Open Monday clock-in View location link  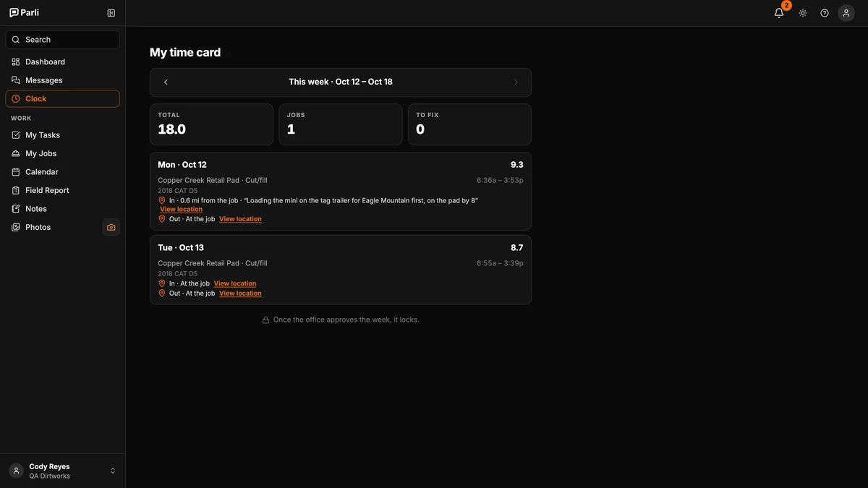(x=182, y=210)
